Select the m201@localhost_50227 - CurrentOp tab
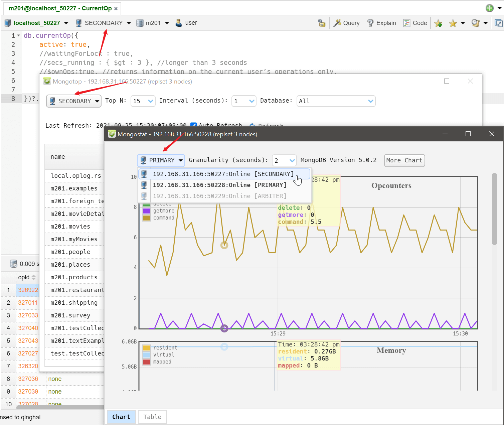504x425 pixels. [x=60, y=8]
